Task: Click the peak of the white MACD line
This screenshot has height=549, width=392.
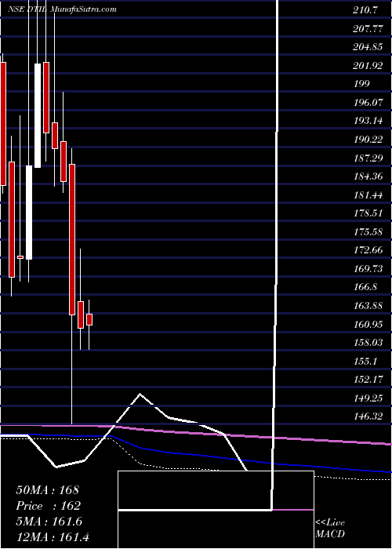Action: click(140, 394)
